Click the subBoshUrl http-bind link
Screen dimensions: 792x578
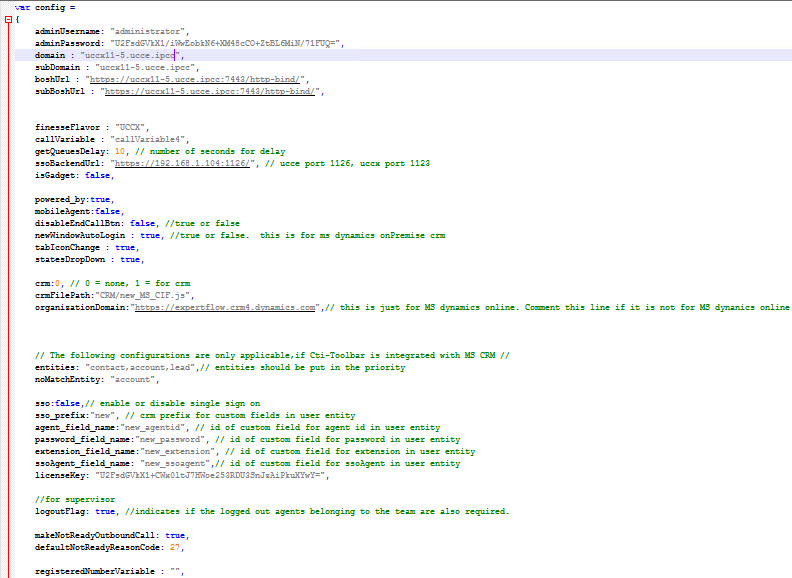217,91
